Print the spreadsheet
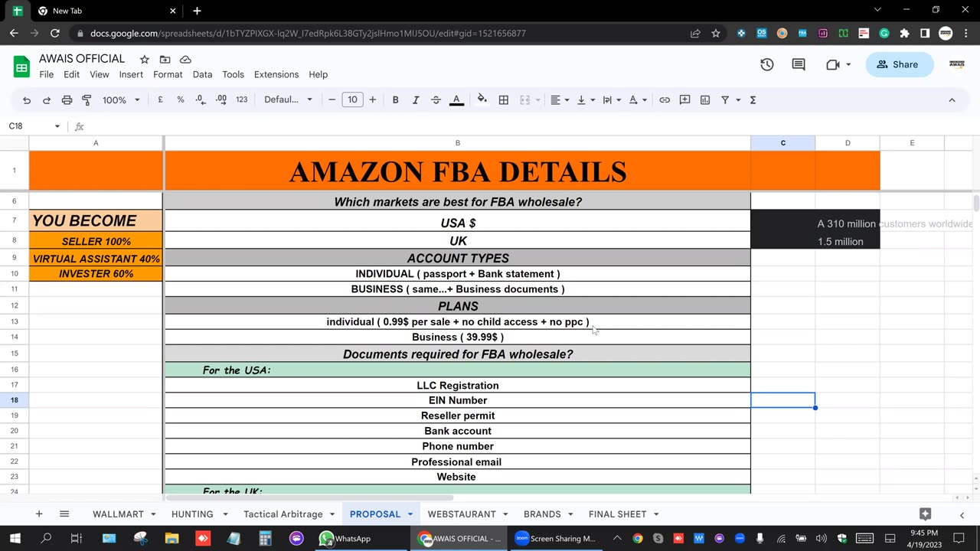 pos(67,99)
